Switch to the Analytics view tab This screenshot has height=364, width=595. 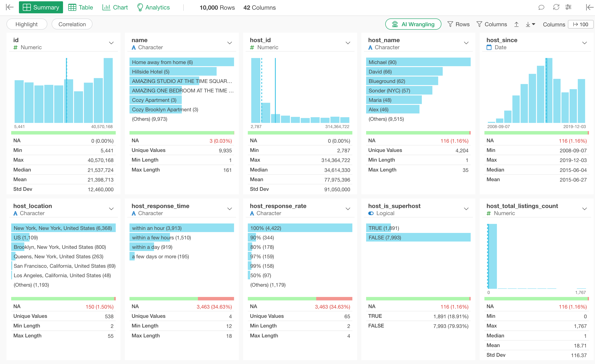[153, 8]
